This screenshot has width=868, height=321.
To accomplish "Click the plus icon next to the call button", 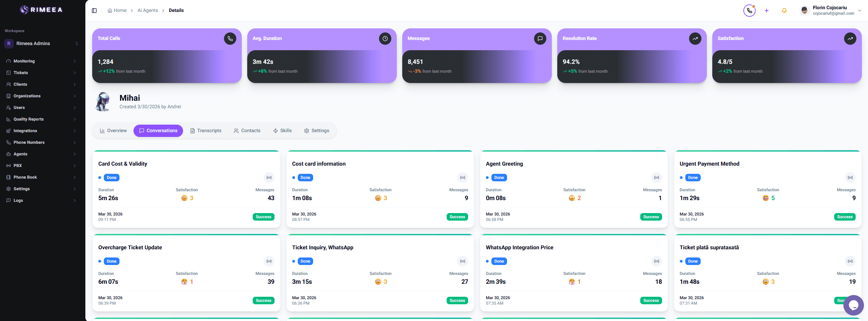I will click(x=767, y=11).
